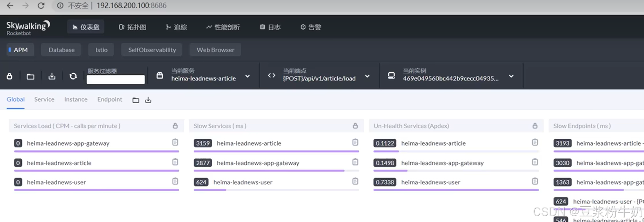
Task: Click the Un-Health Services (Apdex) panel title
Action: [x=411, y=126]
